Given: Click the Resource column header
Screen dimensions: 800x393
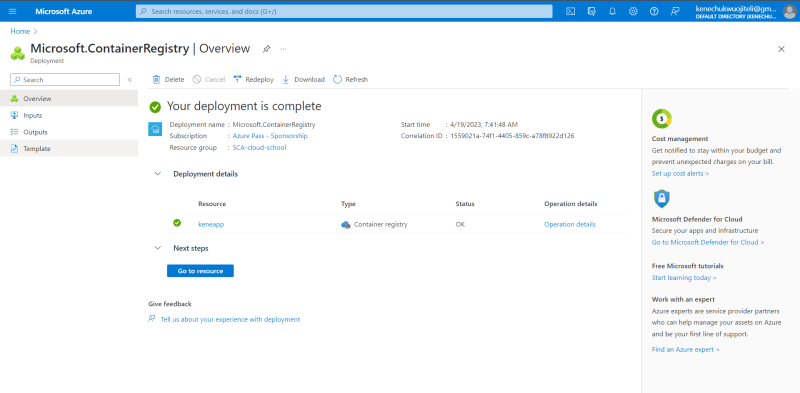Looking at the screenshot, I should coord(212,204).
